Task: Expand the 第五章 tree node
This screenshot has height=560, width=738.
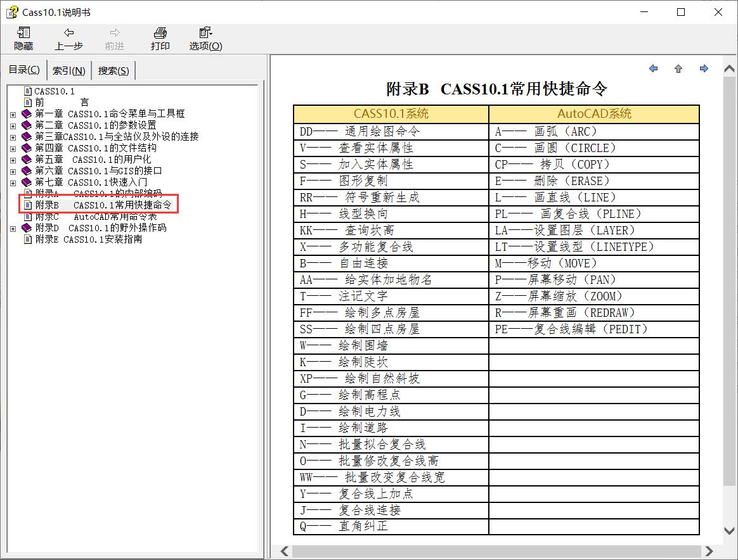Action: [13, 160]
